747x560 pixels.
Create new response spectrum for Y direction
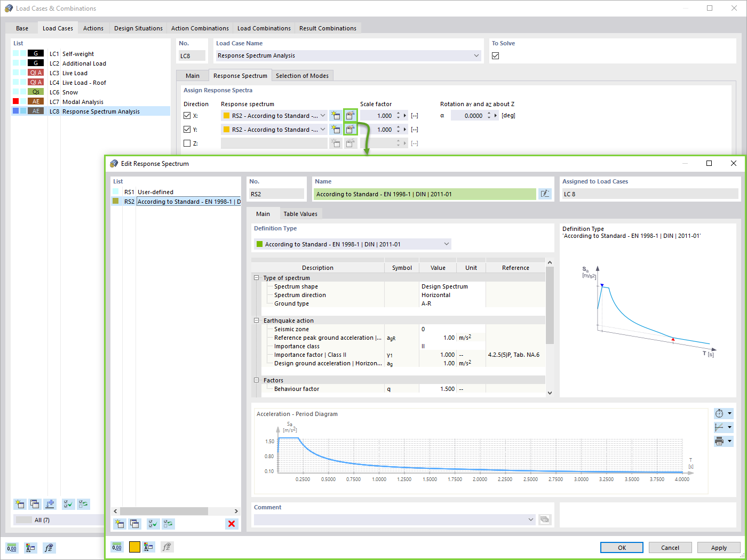coord(336,130)
